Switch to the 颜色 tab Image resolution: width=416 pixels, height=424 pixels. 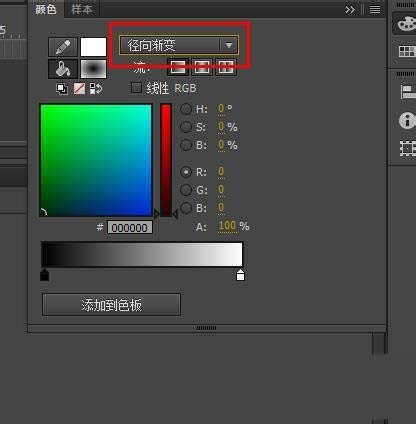click(46, 9)
